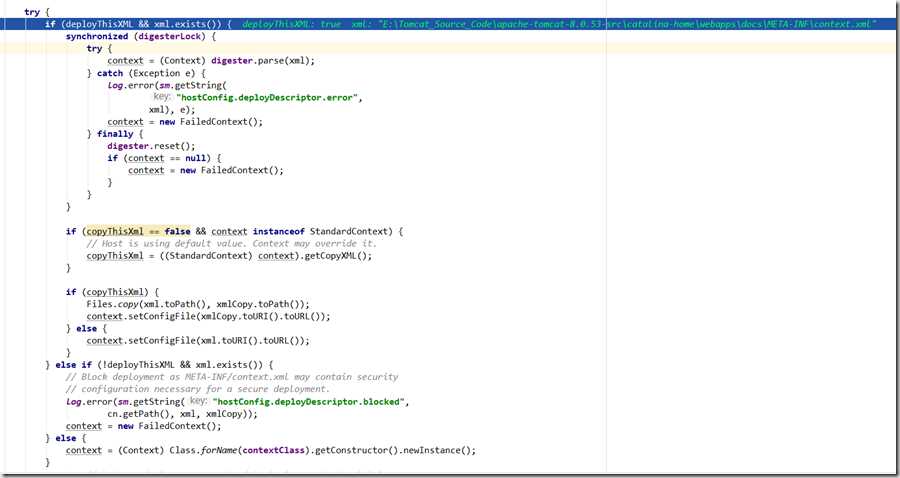This screenshot has height=478, width=900.
Task: Place cursor on 'synchronized (digesterLock)' line
Action: pyautogui.click(x=141, y=36)
